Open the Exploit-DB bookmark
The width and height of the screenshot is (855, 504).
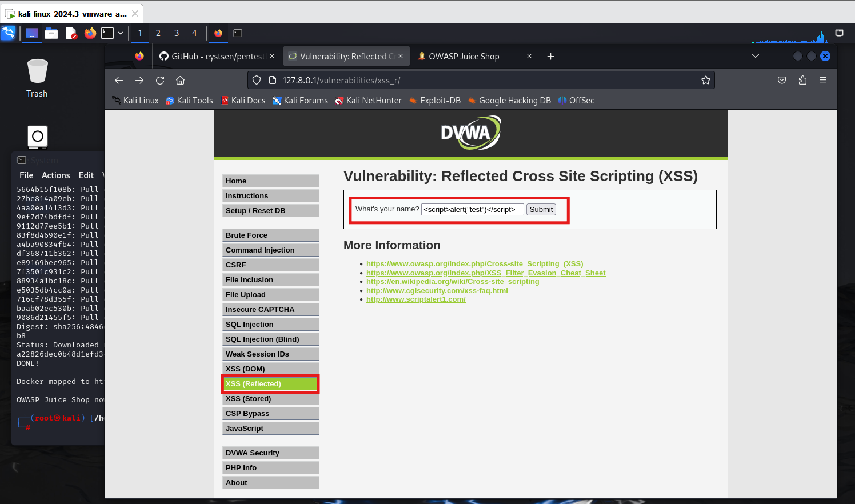point(434,101)
